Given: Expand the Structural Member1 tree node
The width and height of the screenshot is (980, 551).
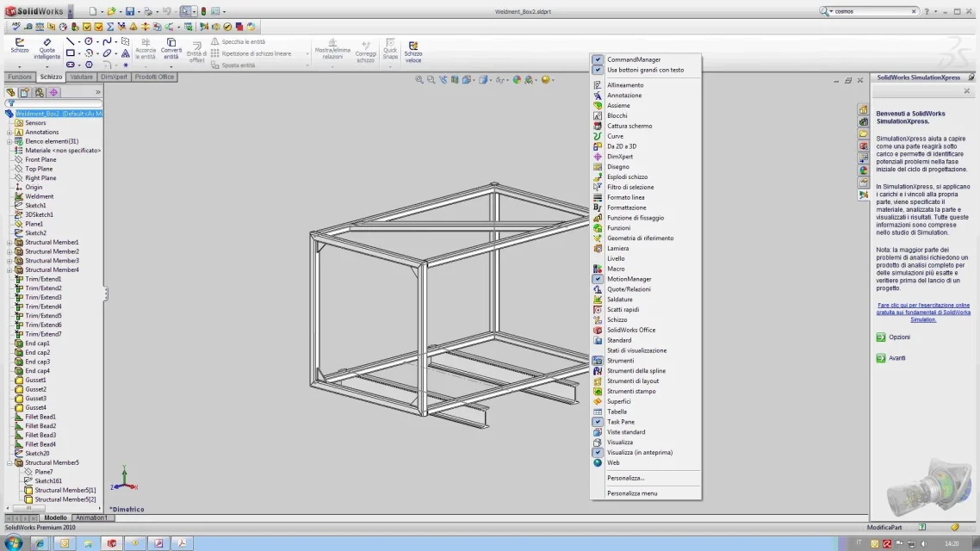Looking at the screenshot, I should [x=10, y=243].
